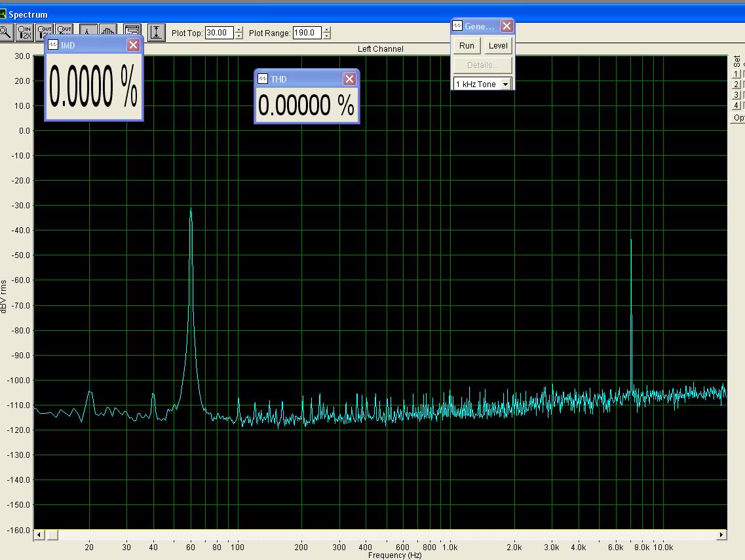Image resolution: width=745 pixels, height=560 pixels.
Task: Click the Zoom Out 2X icon
Action: click(45, 31)
